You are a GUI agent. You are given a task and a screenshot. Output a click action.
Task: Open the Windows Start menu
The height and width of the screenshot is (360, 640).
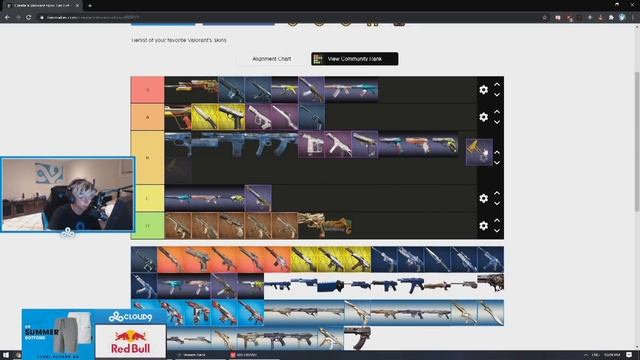click(x=6, y=356)
